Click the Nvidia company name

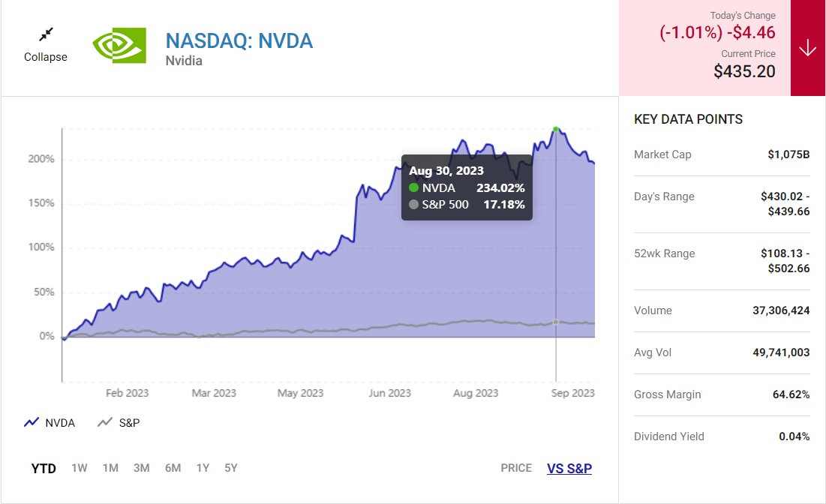pyautogui.click(x=184, y=61)
